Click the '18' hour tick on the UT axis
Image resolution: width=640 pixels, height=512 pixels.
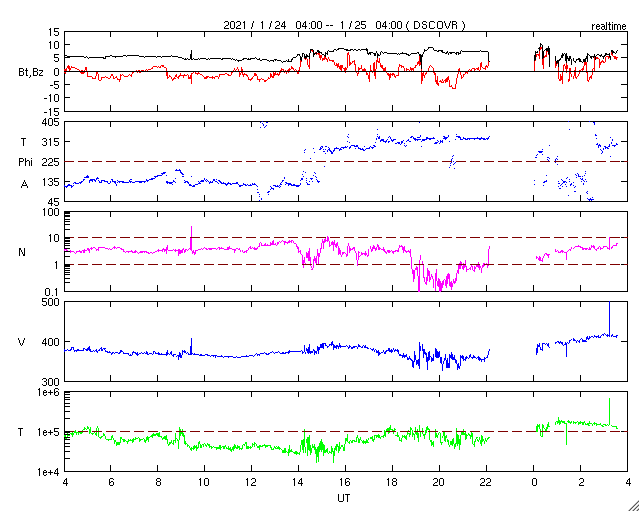[x=392, y=483]
